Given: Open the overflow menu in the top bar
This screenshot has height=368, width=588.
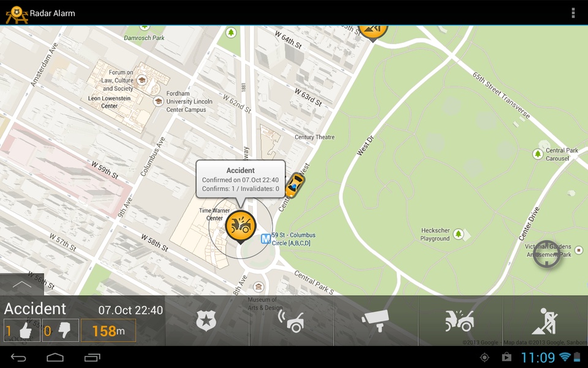Looking at the screenshot, I should pos(573,13).
